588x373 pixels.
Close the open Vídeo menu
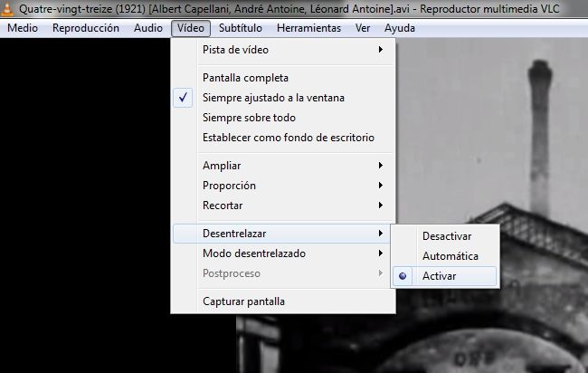191,28
